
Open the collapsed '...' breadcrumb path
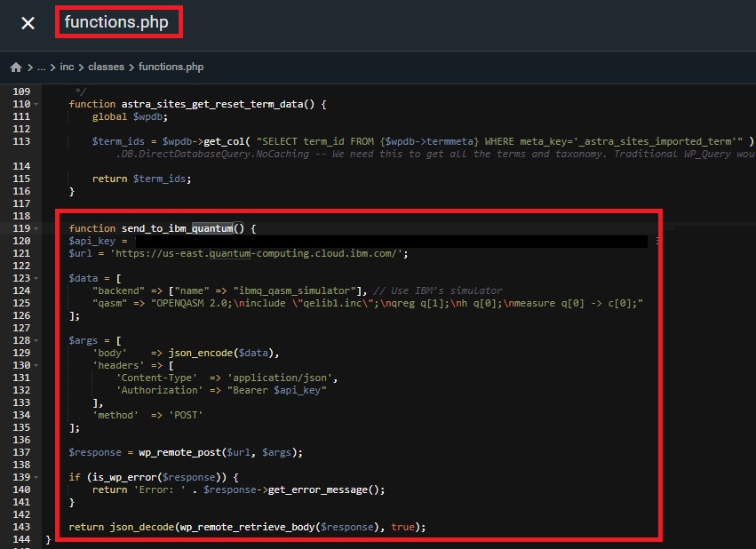click(x=41, y=67)
